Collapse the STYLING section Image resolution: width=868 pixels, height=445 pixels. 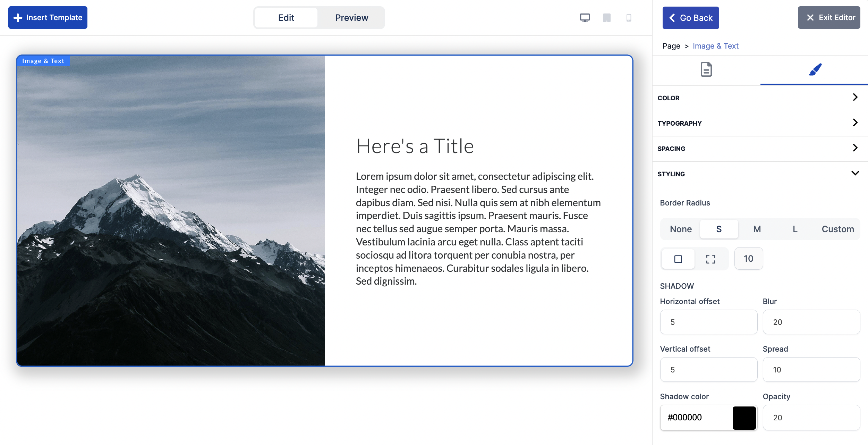tap(760, 174)
